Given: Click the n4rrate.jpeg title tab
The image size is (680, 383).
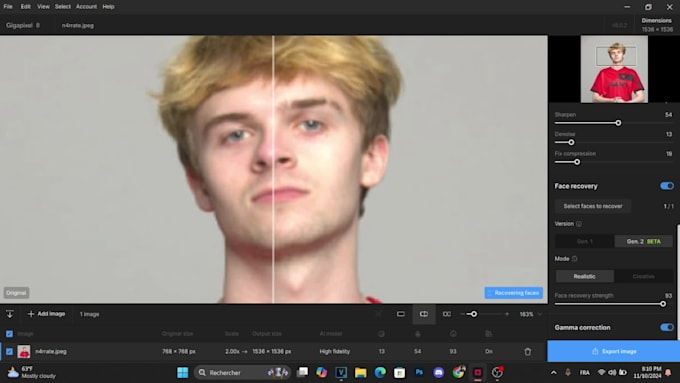Looking at the screenshot, I should 78,26.
